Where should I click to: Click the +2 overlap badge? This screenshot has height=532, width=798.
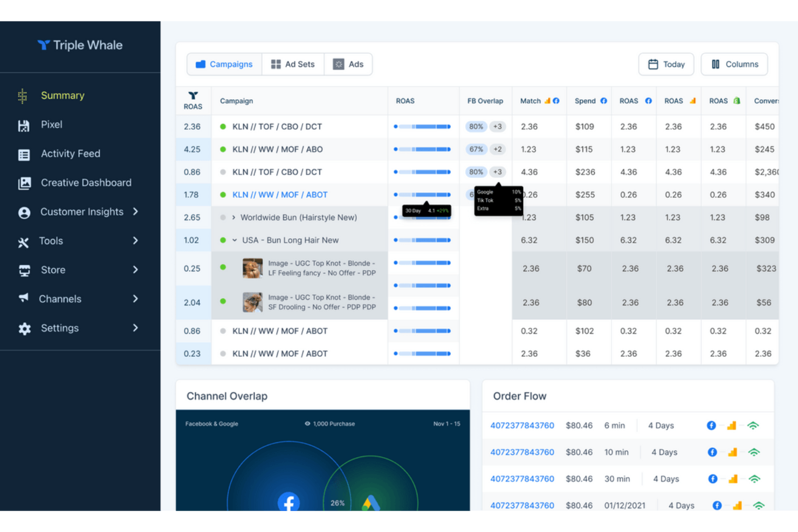(x=498, y=149)
